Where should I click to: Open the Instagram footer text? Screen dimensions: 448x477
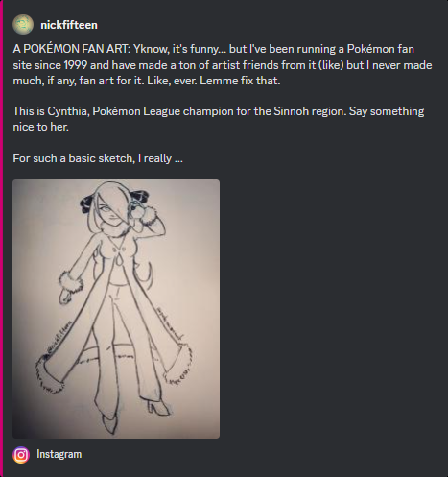(x=59, y=454)
